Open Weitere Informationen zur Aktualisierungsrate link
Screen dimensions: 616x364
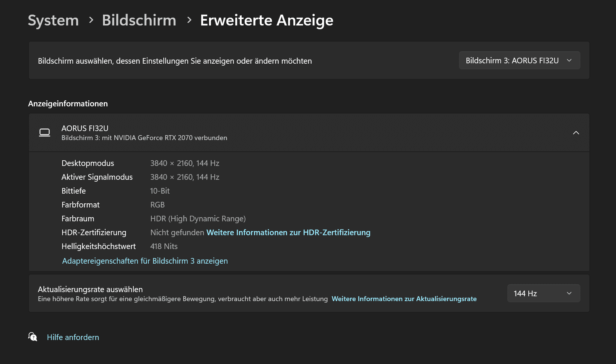click(404, 299)
